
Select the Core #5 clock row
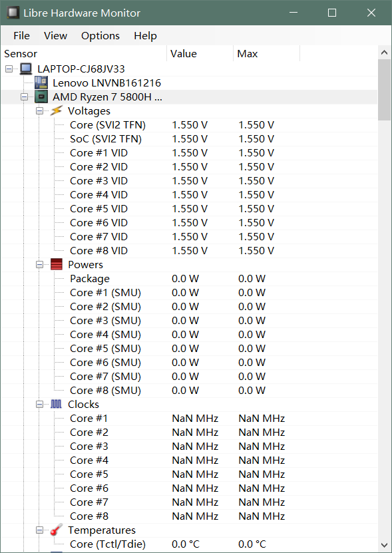point(189,474)
